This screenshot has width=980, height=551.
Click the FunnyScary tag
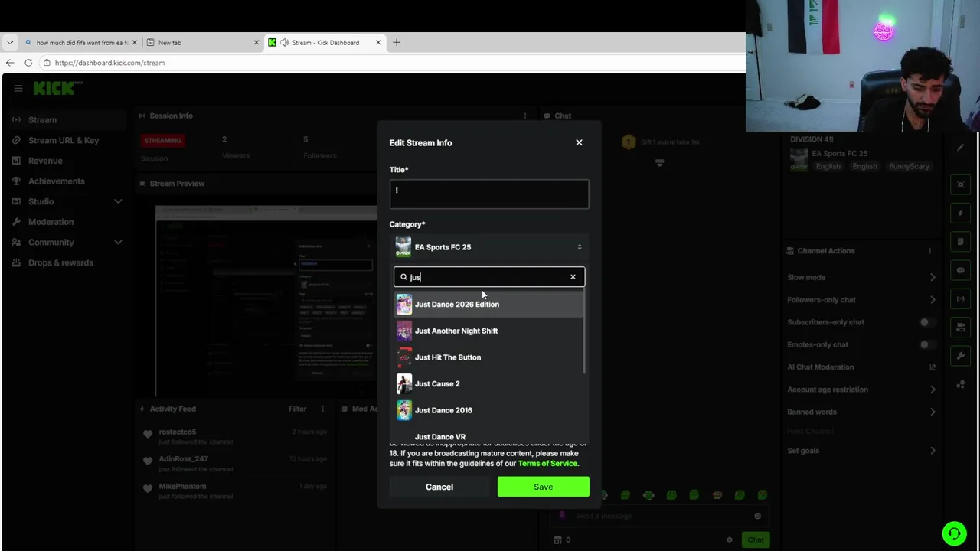point(909,166)
